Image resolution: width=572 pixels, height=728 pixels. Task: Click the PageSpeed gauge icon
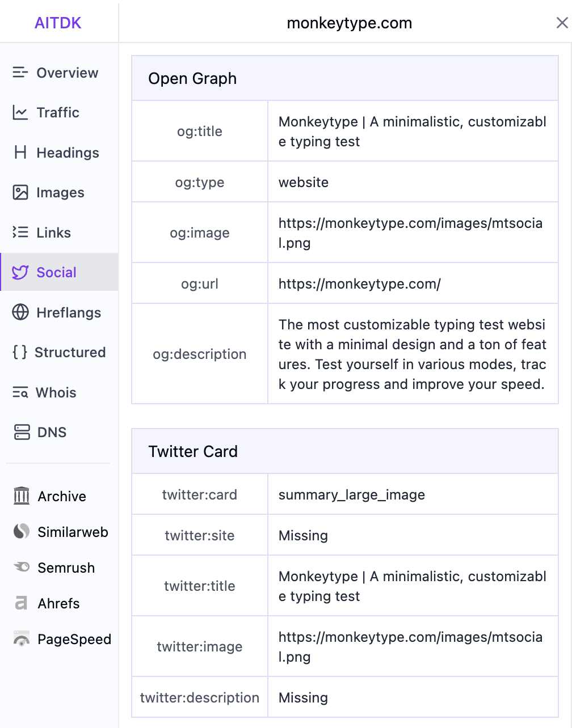[22, 639]
